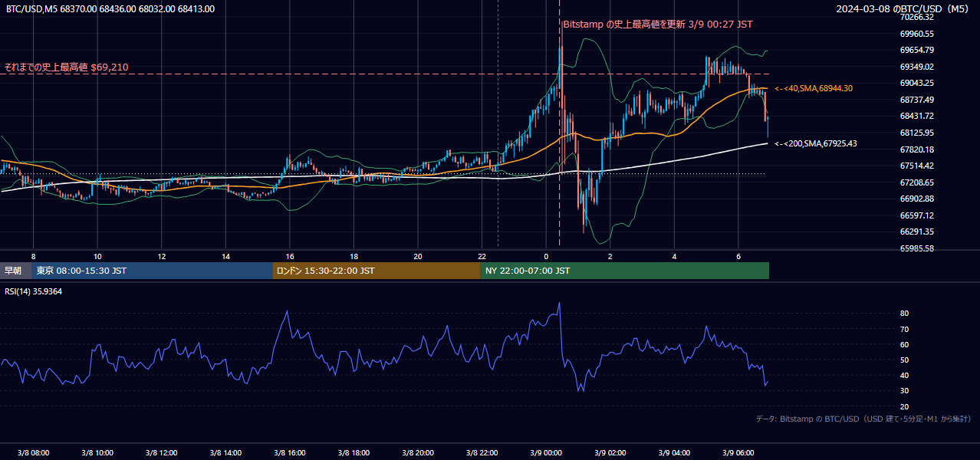This screenshot has width=980, height=460.
Task: Click the RSI 80 level label
Action: 904,314
